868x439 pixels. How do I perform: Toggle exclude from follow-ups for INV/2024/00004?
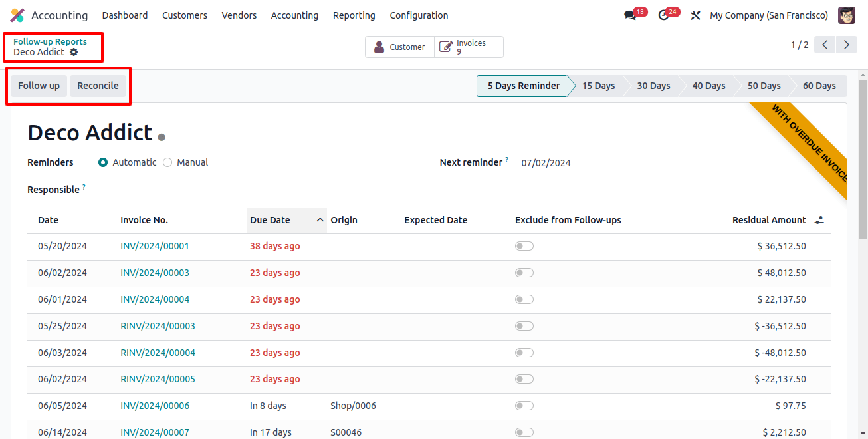click(524, 299)
